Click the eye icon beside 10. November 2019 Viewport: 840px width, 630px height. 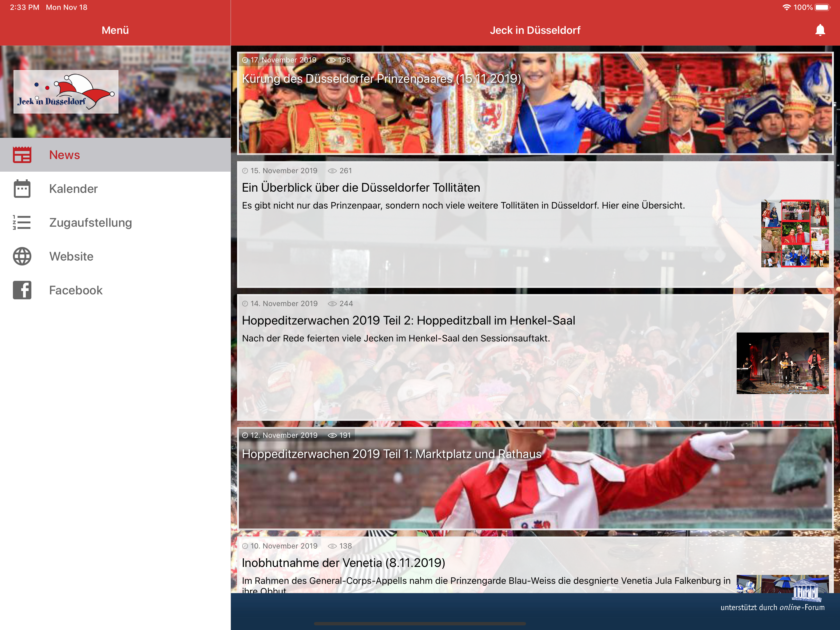(332, 546)
